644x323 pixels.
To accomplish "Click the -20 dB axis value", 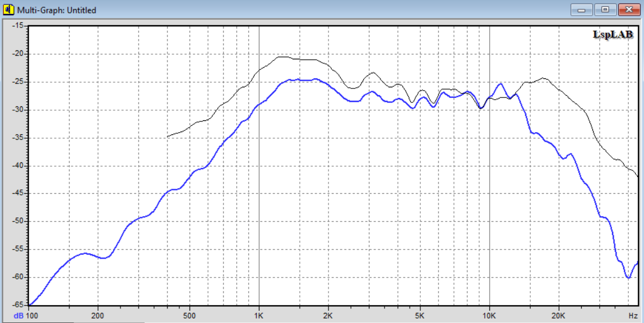I will [x=19, y=54].
